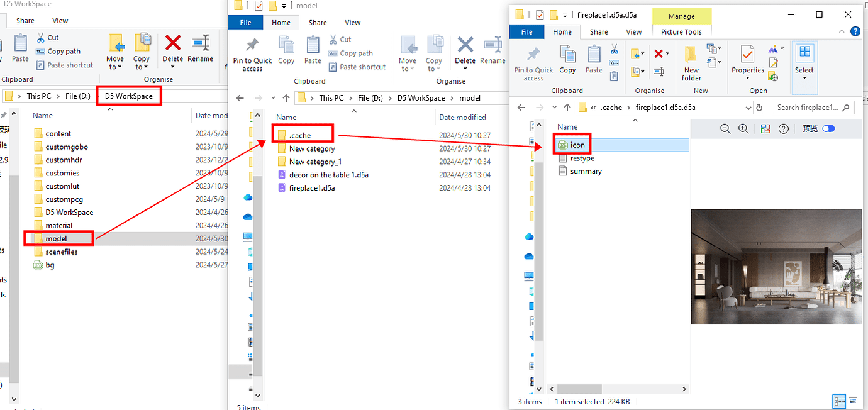Click the fireplace preview thumbnail
This screenshot has height=410, width=868.
[x=776, y=266]
